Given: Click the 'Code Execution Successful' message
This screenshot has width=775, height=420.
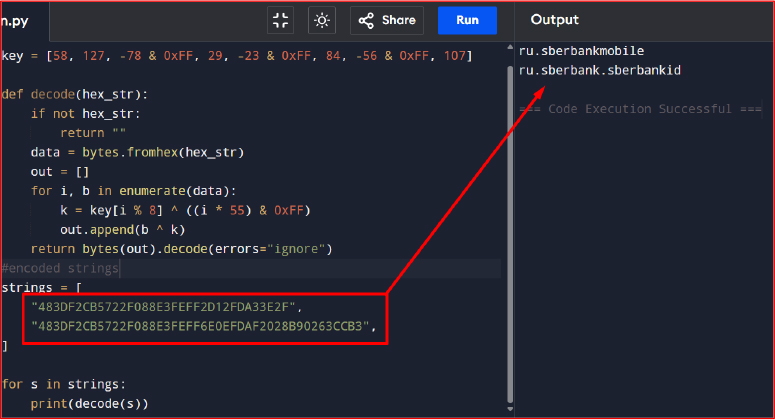Looking at the screenshot, I should tap(640, 109).
